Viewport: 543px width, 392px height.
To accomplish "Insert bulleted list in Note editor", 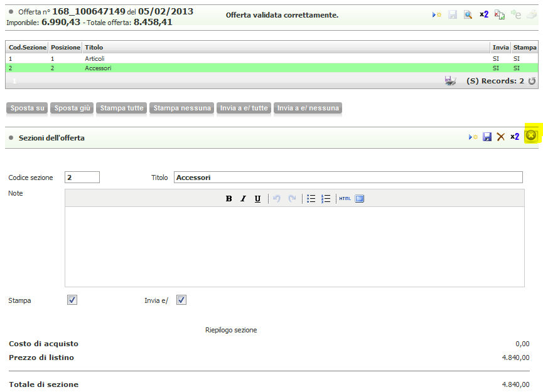I will coord(311,199).
